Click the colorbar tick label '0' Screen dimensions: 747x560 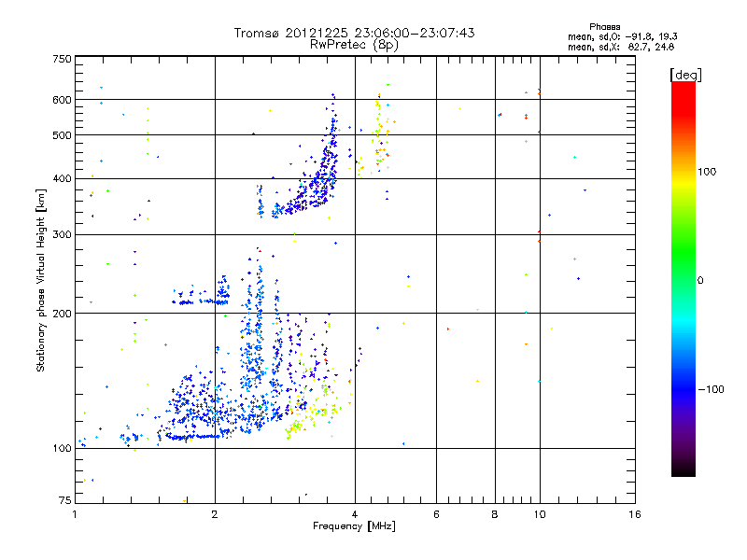[700, 281]
